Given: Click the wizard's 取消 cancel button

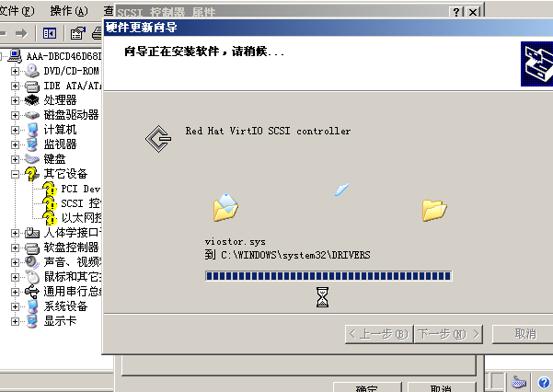Looking at the screenshot, I should (x=524, y=334).
